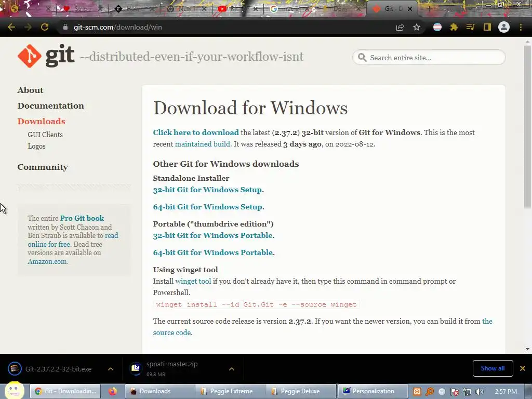Reload the page with the refresh icon
The height and width of the screenshot is (399, 532).
coord(45,27)
